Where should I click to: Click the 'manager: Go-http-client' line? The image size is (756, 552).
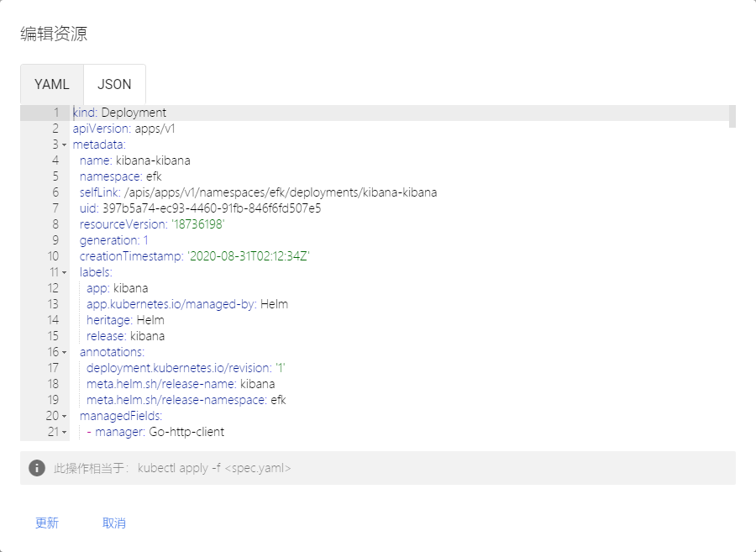click(155, 432)
